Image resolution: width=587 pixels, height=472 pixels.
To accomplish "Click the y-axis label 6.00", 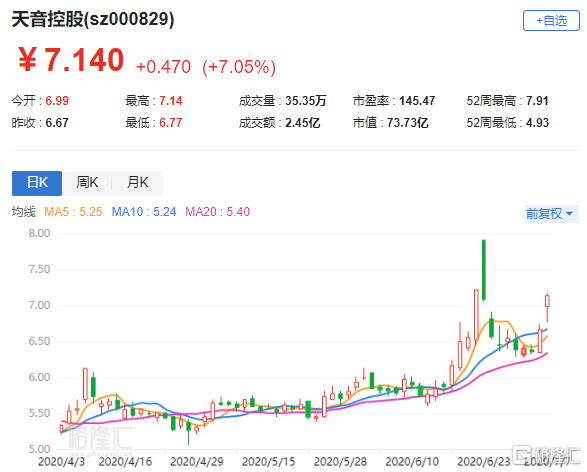I will click(x=39, y=377).
